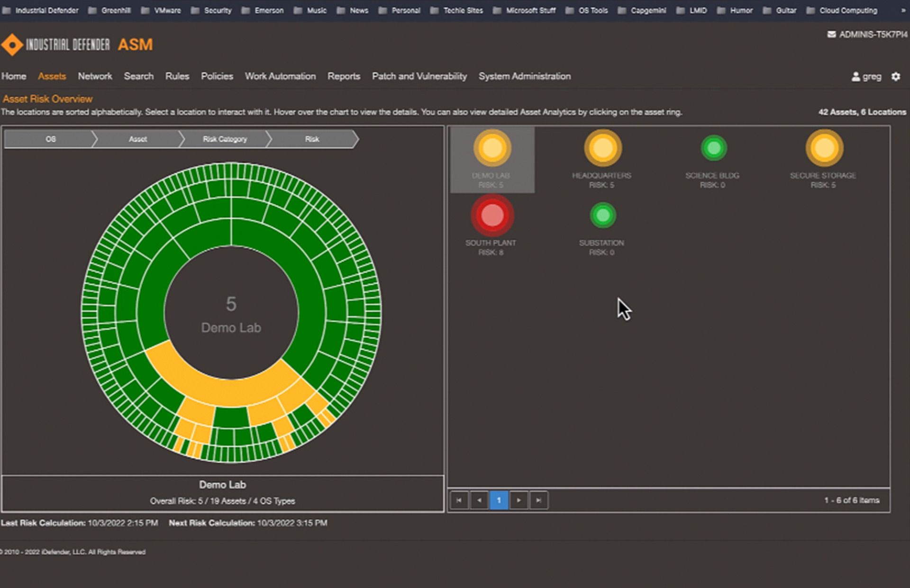Select the Headquarters risk indicator
Viewport: 910px width, 588px height.
pyautogui.click(x=602, y=148)
